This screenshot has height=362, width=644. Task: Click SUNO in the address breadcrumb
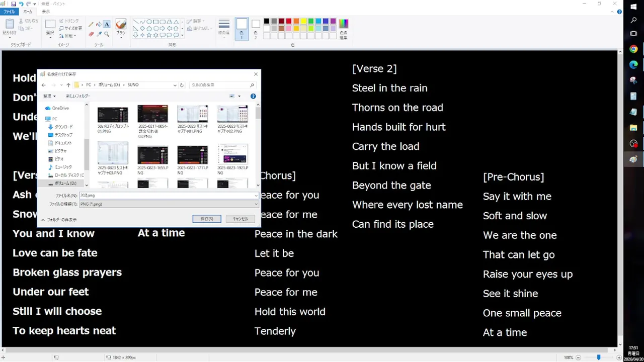click(133, 85)
